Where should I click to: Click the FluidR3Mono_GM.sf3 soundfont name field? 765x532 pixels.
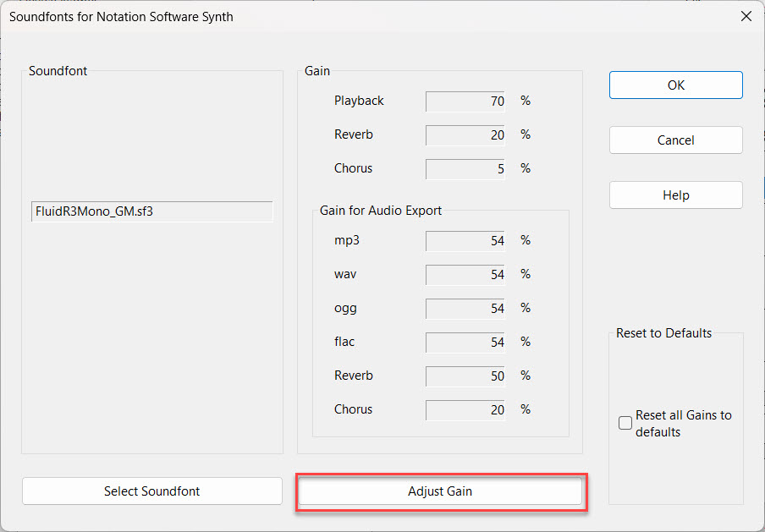coord(151,211)
